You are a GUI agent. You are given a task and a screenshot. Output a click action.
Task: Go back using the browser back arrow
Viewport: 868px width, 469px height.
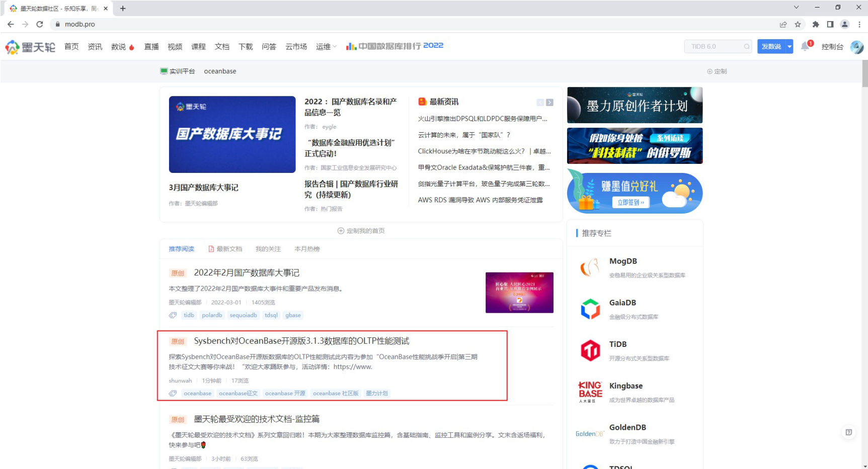11,24
